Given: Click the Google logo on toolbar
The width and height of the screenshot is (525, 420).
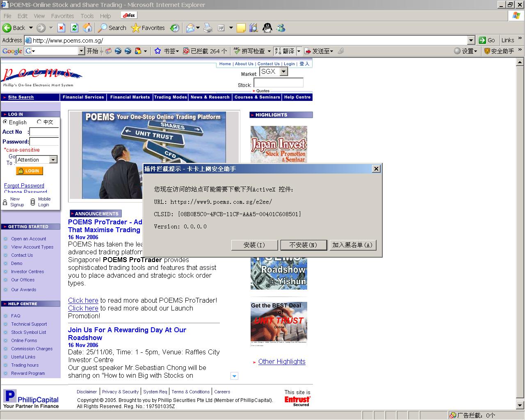Looking at the screenshot, I should tap(12, 51).
